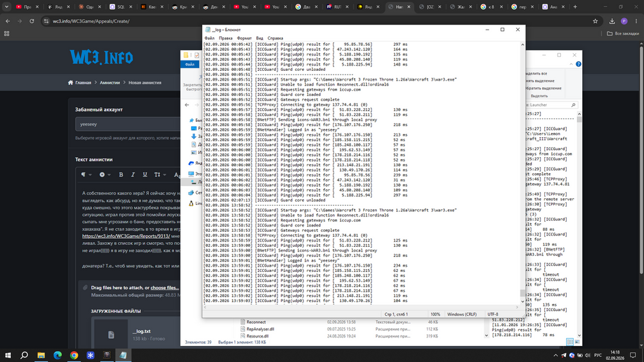Switch Explorer to details view icon
Viewport: 644px width, 362px height.
pyautogui.click(x=570, y=342)
